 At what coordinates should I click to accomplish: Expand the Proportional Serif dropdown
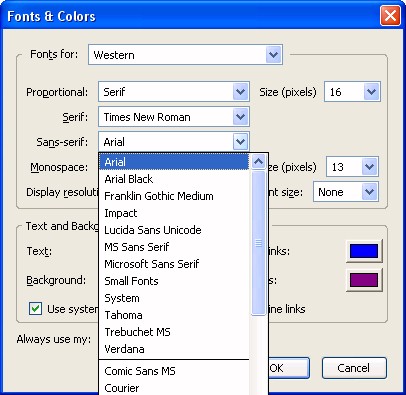point(240,92)
